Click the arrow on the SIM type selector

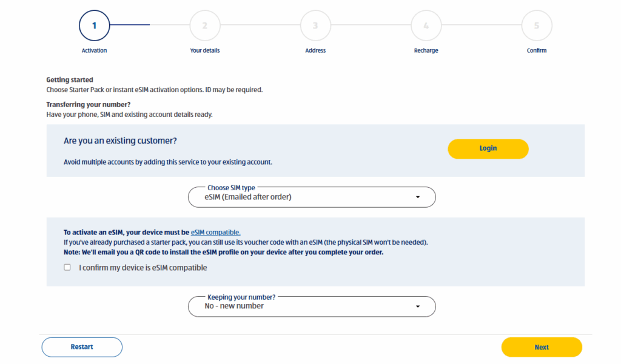click(418, 197)
